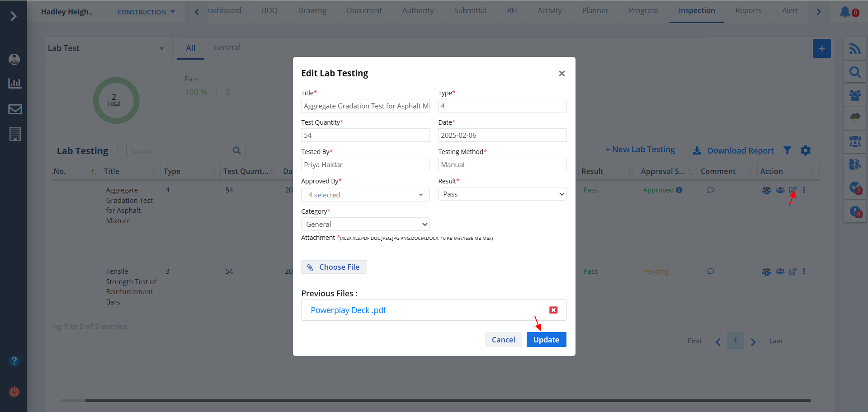The image size is (868, 412).
Task: Click the notification bell icon
Action: [x=845, y=12]
